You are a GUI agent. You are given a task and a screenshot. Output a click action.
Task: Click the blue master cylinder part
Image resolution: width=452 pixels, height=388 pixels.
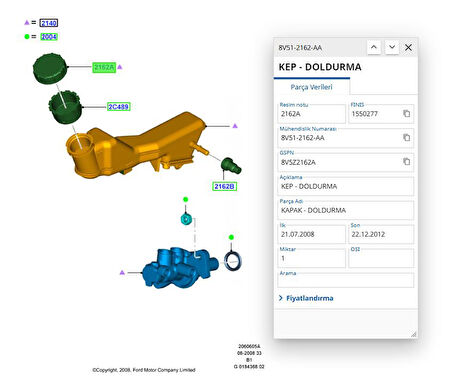coord(180,267)
